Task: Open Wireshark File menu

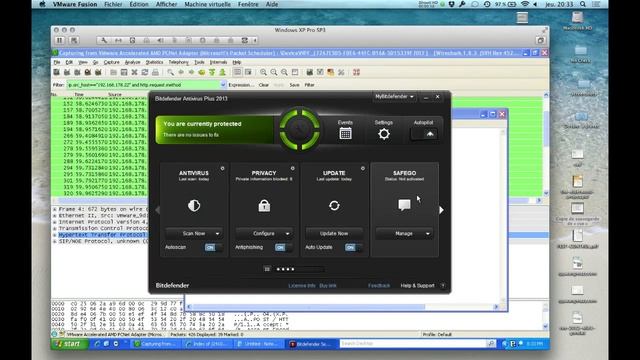Action: point(57,62)
